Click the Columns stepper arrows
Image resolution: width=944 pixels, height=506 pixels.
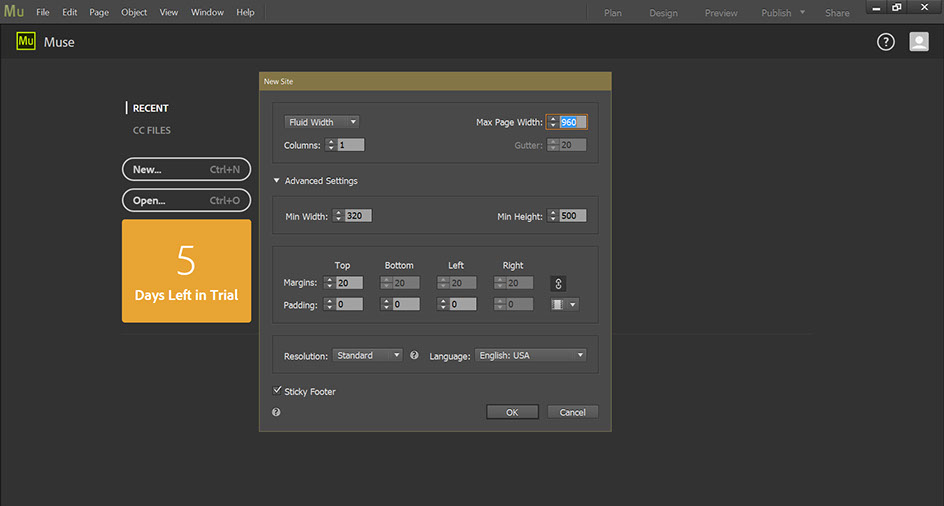[331, 145]
